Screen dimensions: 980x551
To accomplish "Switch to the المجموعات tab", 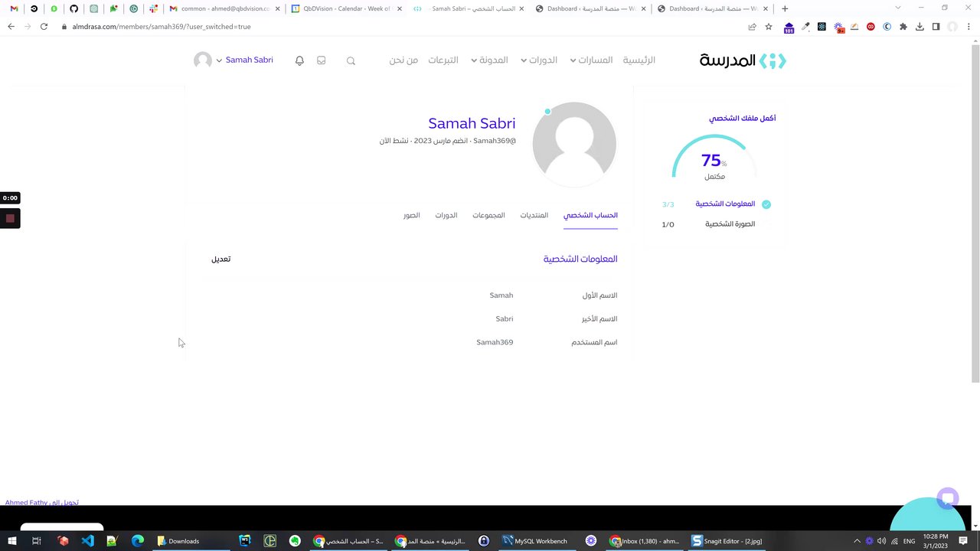I will 488,216.
